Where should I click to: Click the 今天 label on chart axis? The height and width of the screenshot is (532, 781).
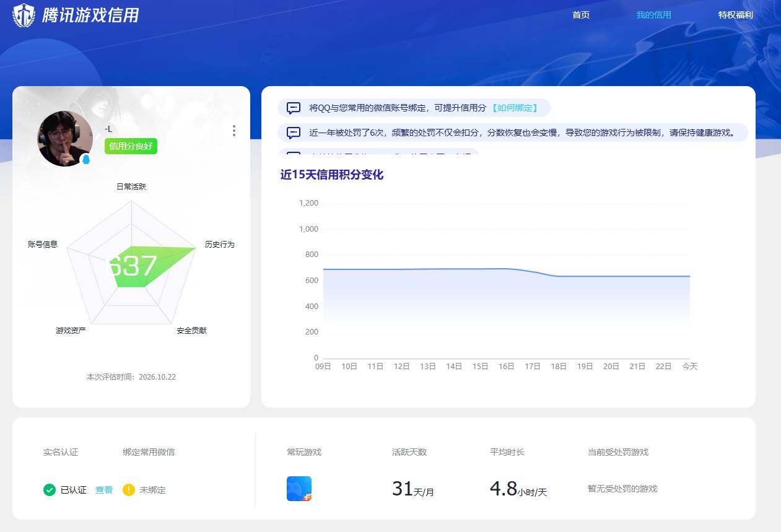pos(690,367)
